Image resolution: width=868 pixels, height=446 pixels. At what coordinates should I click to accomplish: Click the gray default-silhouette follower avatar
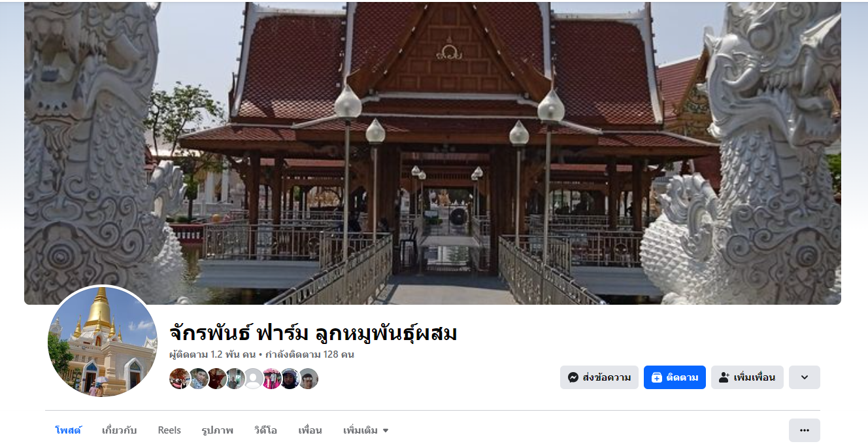point(253,379)
